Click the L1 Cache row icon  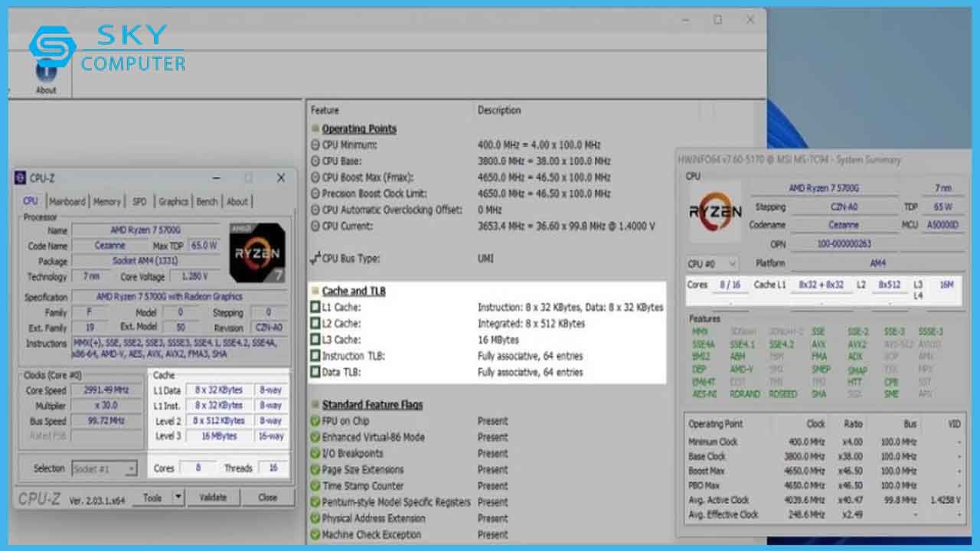click(315, 308)
